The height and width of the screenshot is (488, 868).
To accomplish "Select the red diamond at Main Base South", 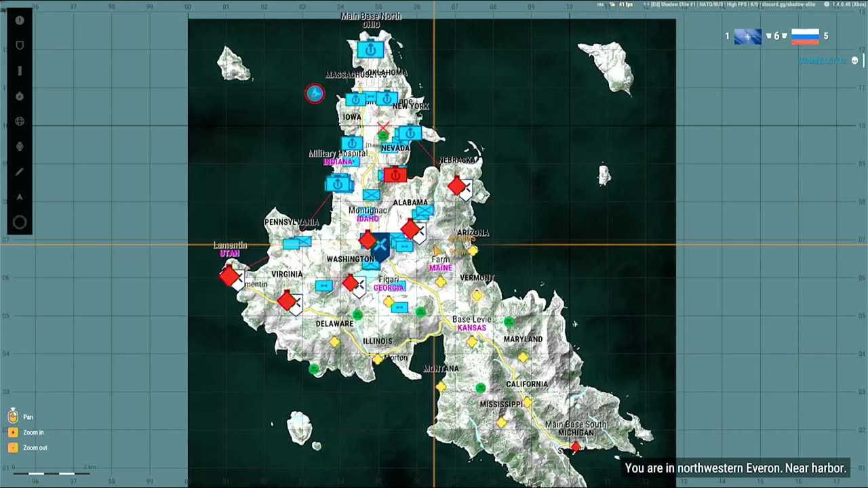I will point(575,446).
